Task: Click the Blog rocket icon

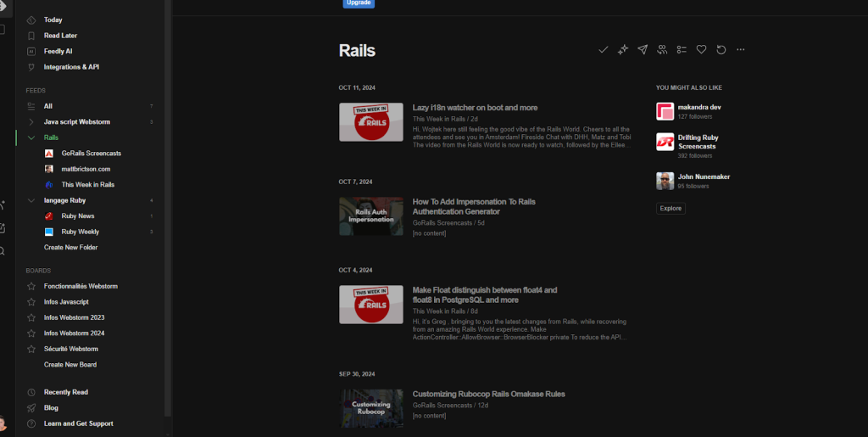Action: (x=31, y=407)
